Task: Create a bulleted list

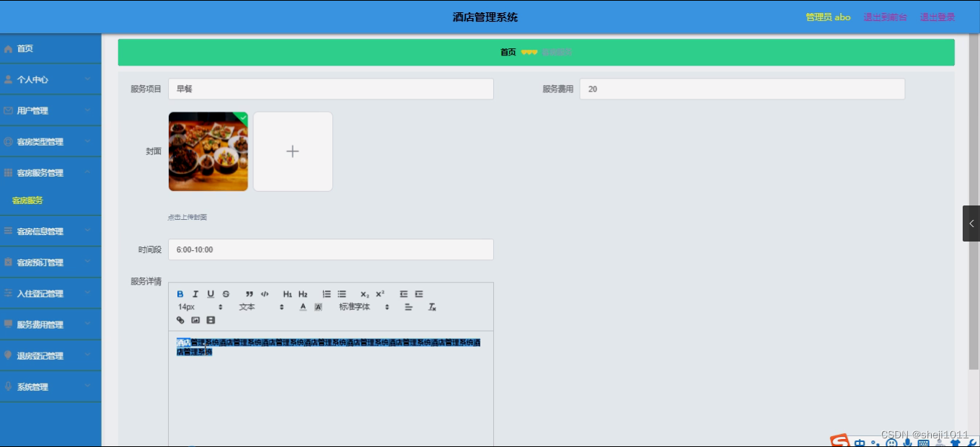Action: pyautogui.click(x=342, y=294)
